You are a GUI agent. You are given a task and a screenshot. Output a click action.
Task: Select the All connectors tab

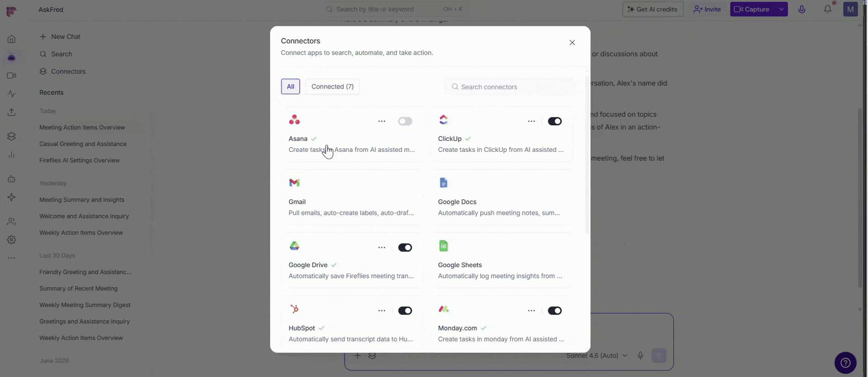click(x=290, y=86)
